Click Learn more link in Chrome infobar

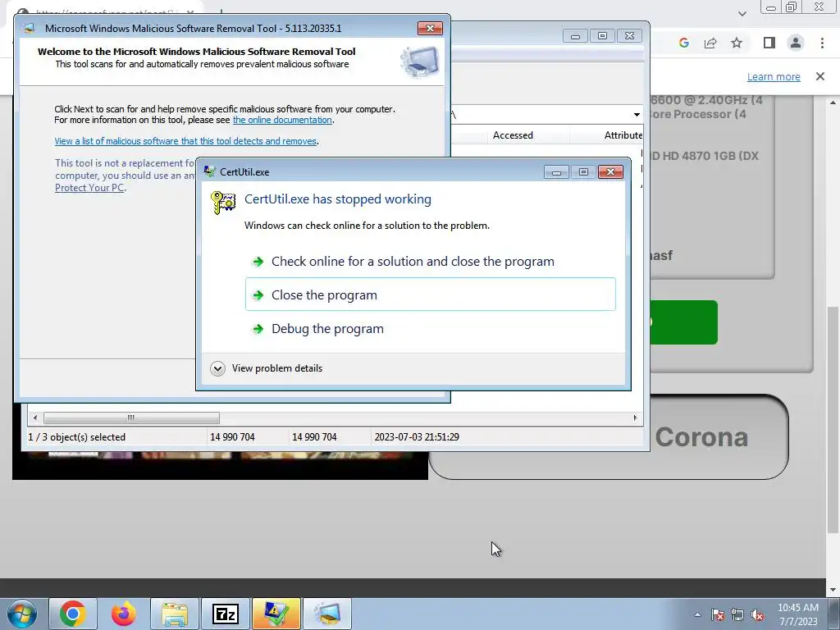pyautogui.click(x=774, y=76)
